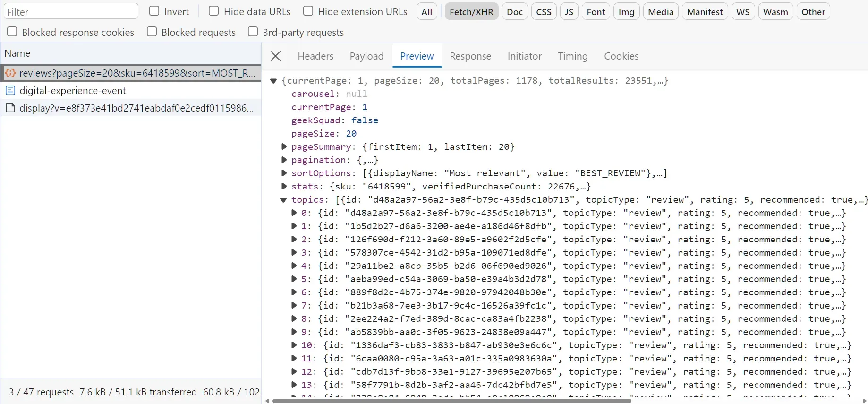Viewport: 868px width, 404px height.
Task: Click the document icon beside digital-experience-event
Action: click(10, 90)
